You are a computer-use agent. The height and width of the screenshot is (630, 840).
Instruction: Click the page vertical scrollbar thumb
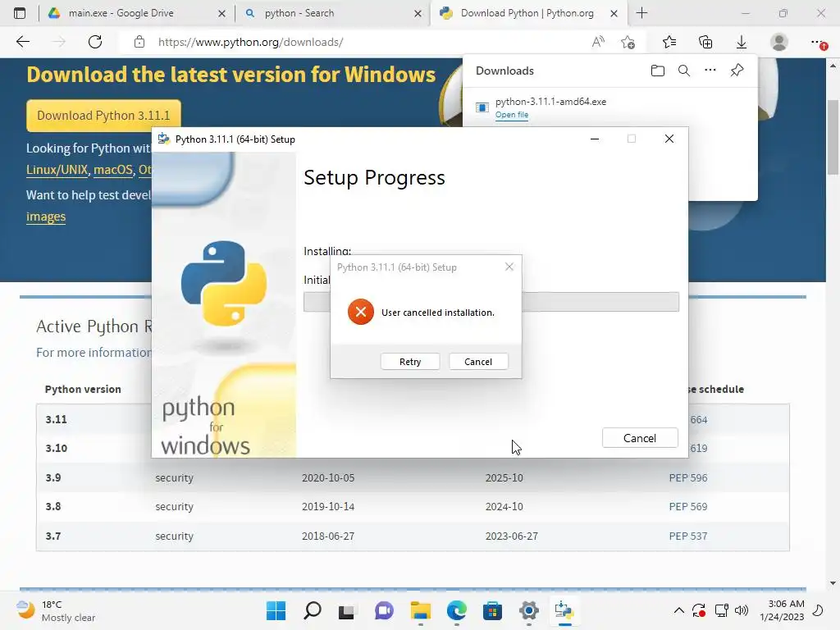coord(833,137)
